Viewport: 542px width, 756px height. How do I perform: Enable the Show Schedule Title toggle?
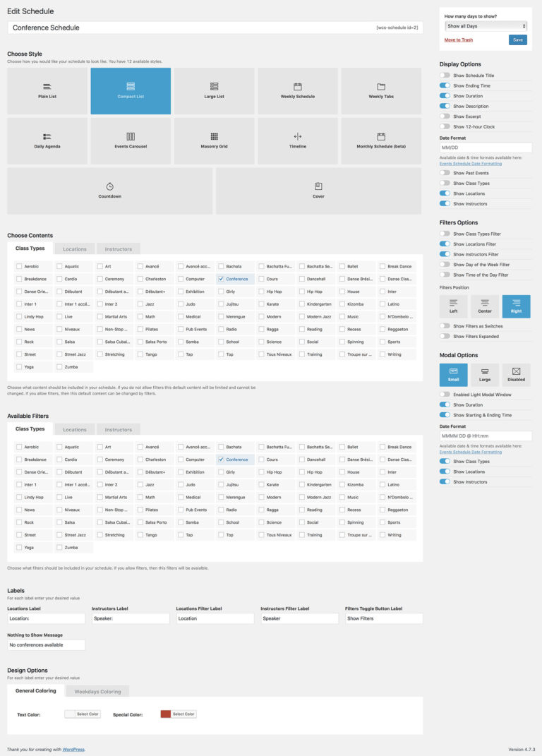(x=445, y=76)
